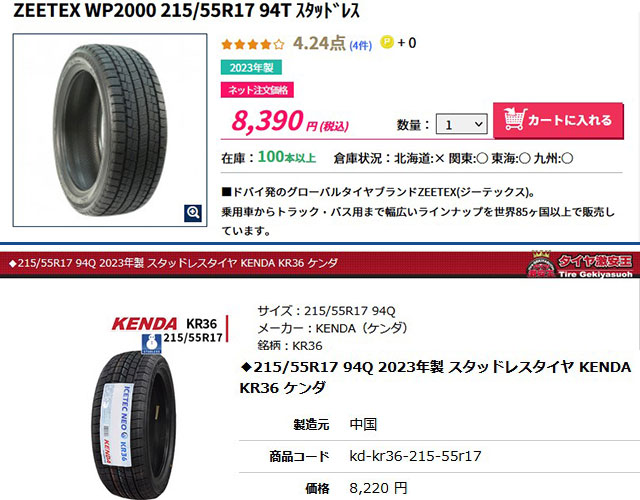Screen dimensions: 640x500
Task: Open the KENDA KR36 tire image
Action: [134, 424]
